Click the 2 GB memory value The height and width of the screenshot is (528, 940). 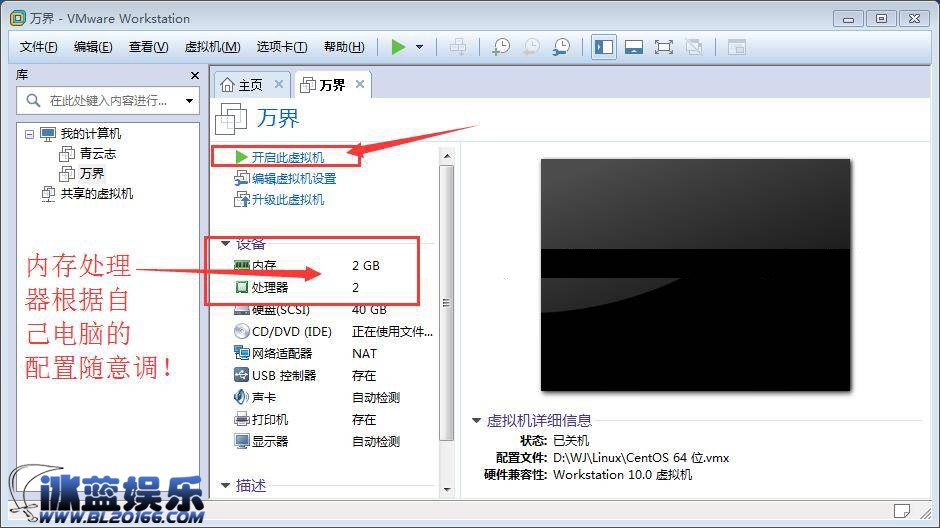point(366,265)
